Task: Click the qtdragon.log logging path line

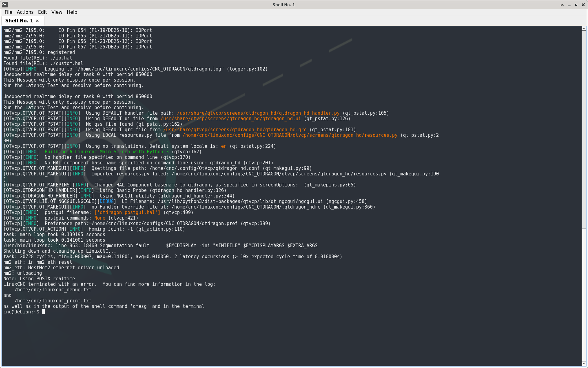Action: (135, 69)
